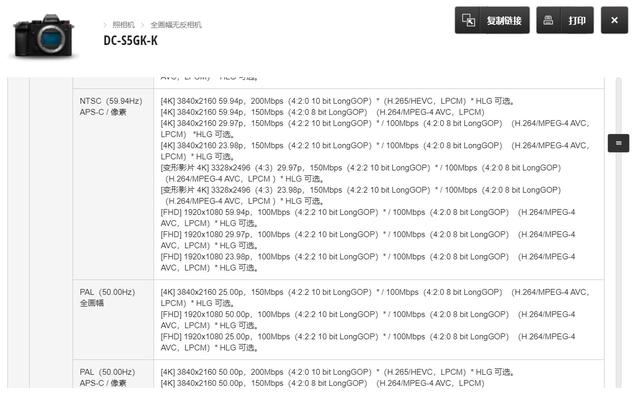Click the [4K] 3840x2160 23.98p 150Mbps line
This screenshot has height=397, width=640.
(375, 151)
